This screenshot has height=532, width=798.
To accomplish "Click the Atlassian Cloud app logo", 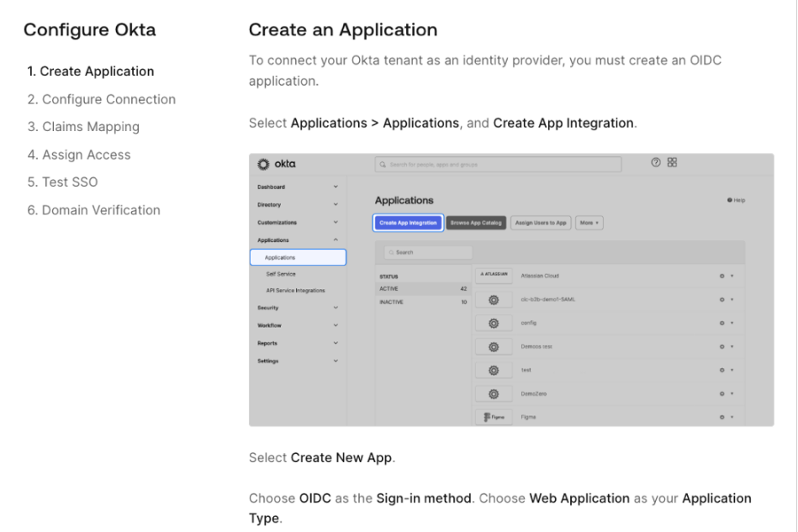I will (494, 275).
